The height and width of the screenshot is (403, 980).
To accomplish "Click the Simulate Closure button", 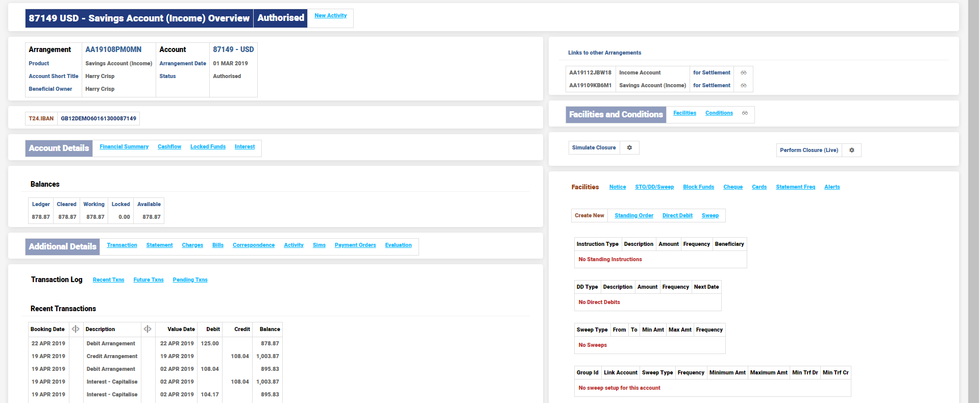I will tap(594, 148).
